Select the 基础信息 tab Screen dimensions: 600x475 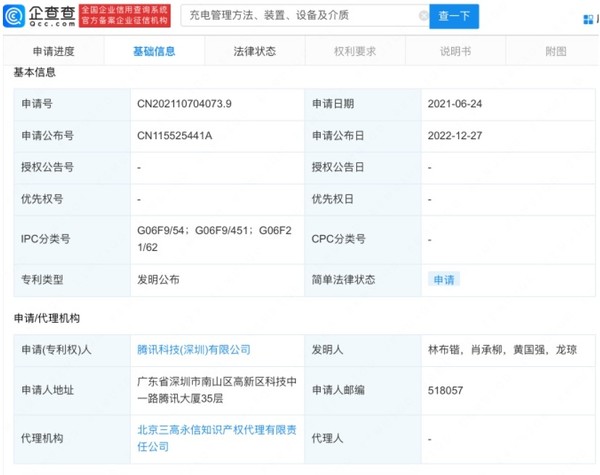(154, 51)
